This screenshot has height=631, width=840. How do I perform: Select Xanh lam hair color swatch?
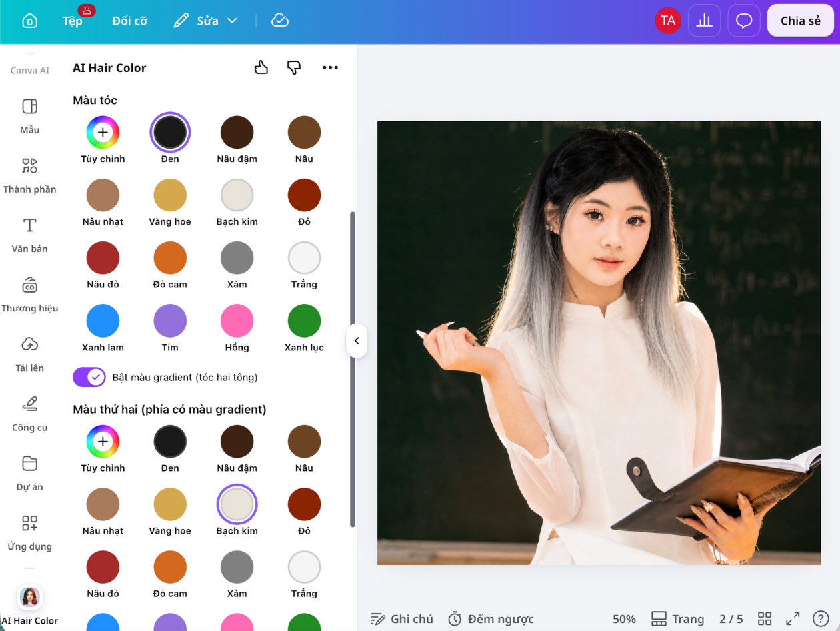103,320
